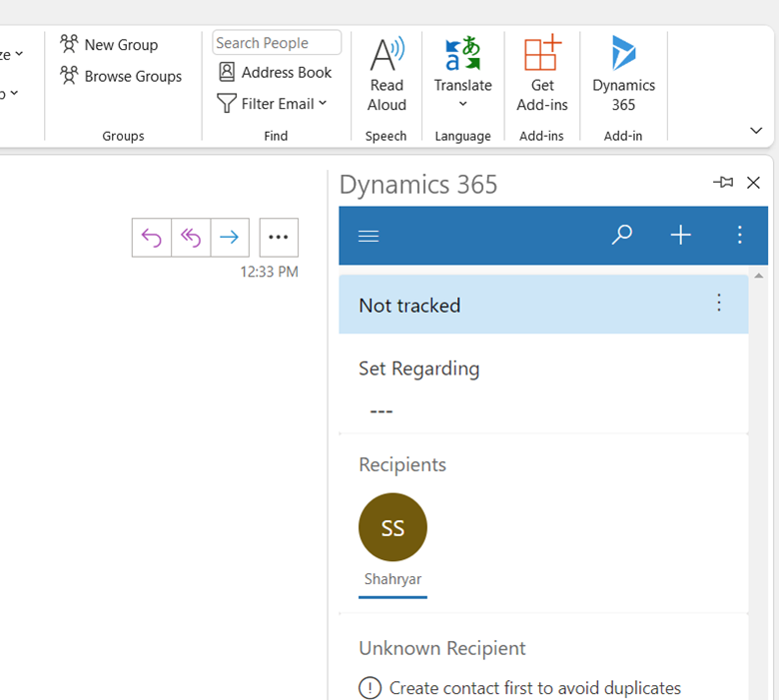Start Read Aloud
Image resolution: width=779 pixels, height=700 pixels.
[x=387, y=74]
